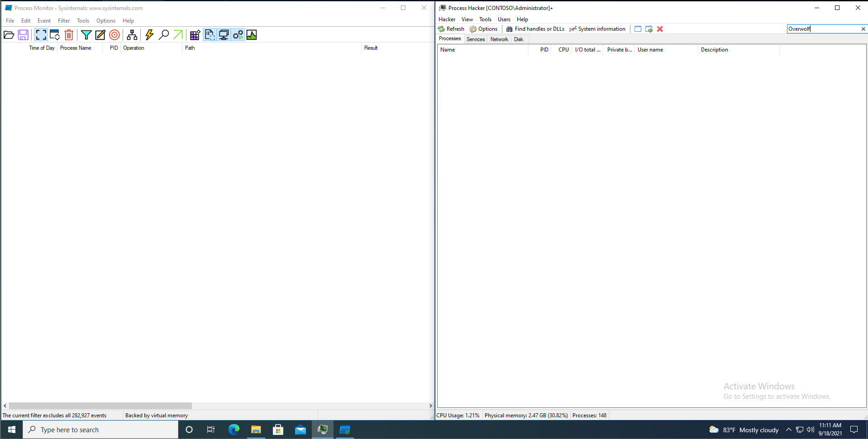Switch to Disk tab
868x439 pixels.
coord(519,39)
